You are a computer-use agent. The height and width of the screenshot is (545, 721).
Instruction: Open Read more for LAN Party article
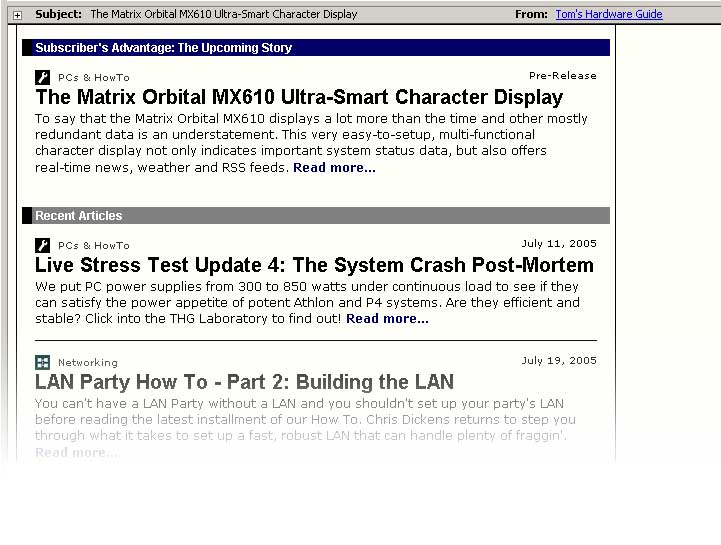(x=77, y=453)
